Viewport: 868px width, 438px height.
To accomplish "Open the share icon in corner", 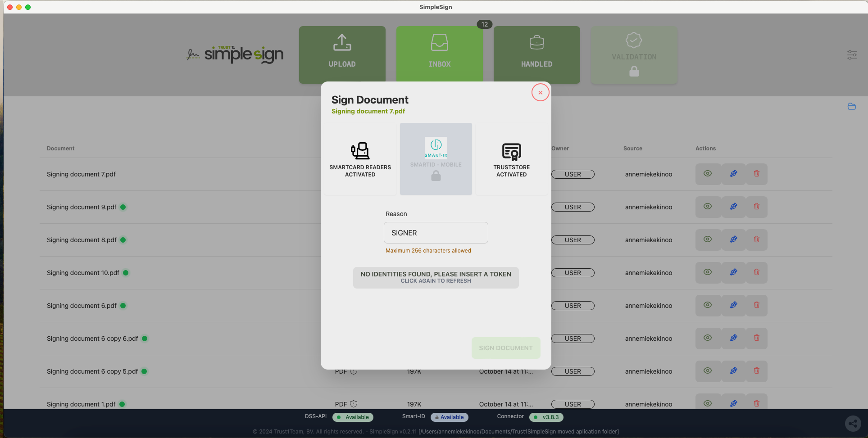I will point(853,423).
